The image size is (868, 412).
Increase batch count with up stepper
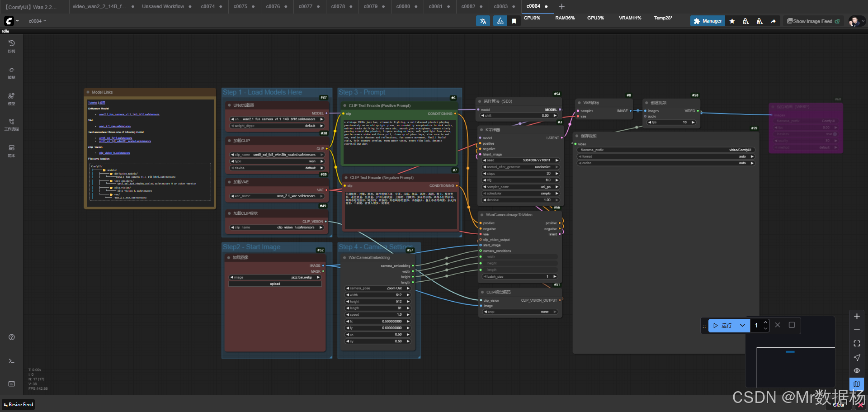click(765, 322)
